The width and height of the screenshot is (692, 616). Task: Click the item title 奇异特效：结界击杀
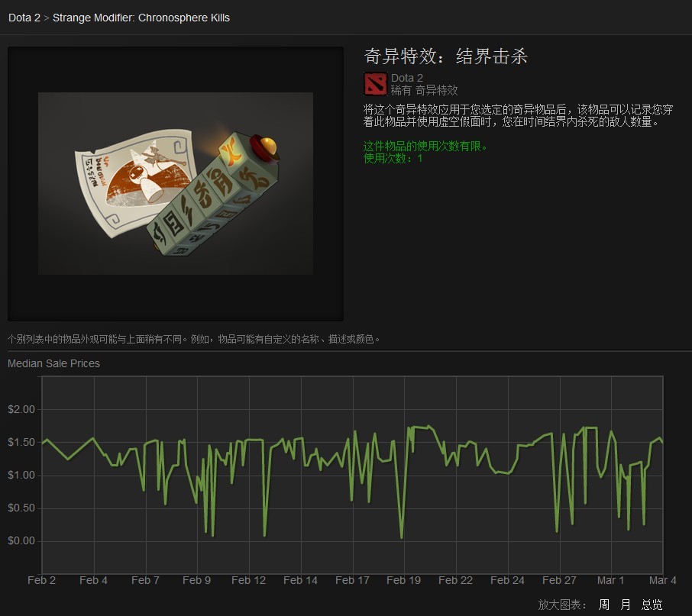tap(446, 56)
